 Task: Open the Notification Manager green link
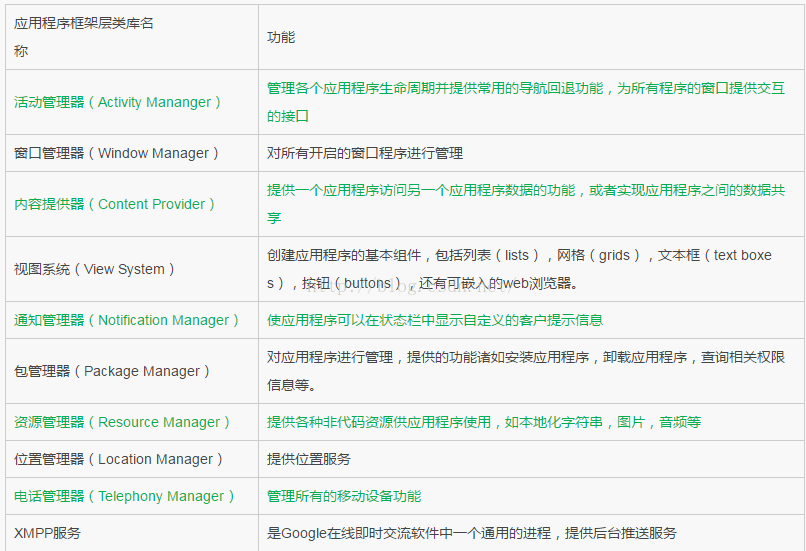point(127,320)
